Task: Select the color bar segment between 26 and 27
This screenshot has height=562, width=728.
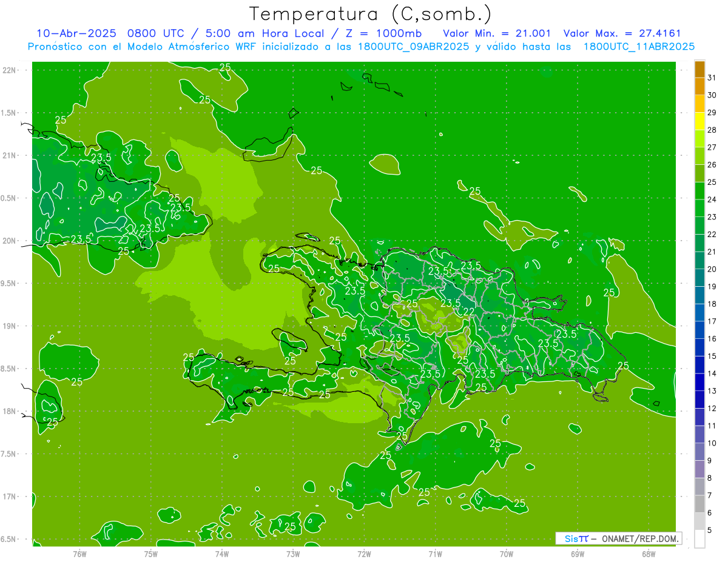Action: [x=699, y=156]
